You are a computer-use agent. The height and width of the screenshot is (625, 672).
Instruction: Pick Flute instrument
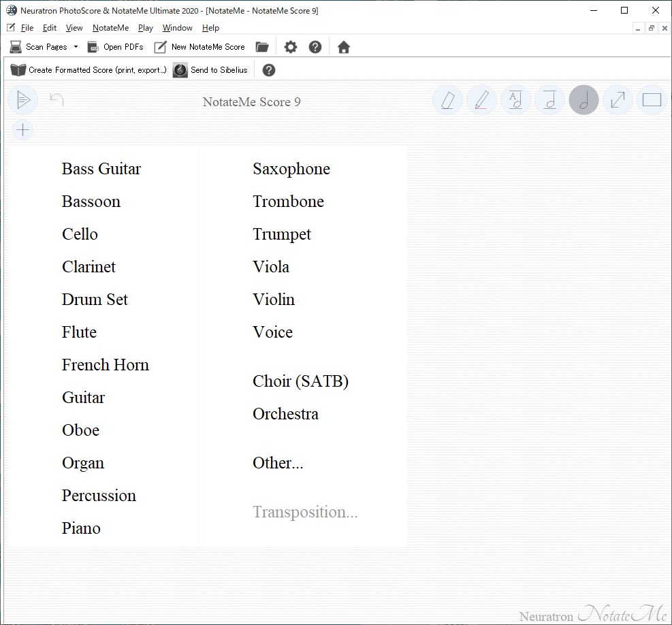[79, 332]
